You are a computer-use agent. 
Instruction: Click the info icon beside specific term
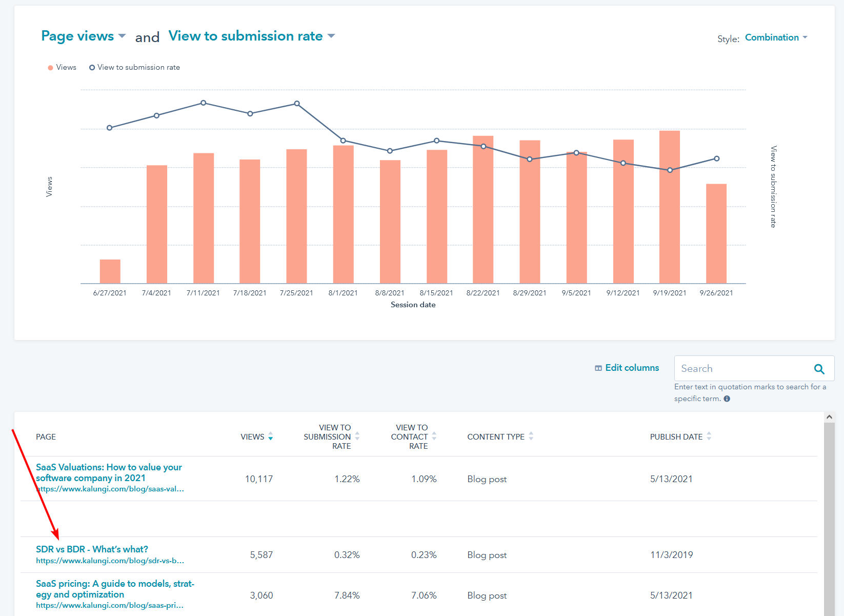tap(727, 399)
